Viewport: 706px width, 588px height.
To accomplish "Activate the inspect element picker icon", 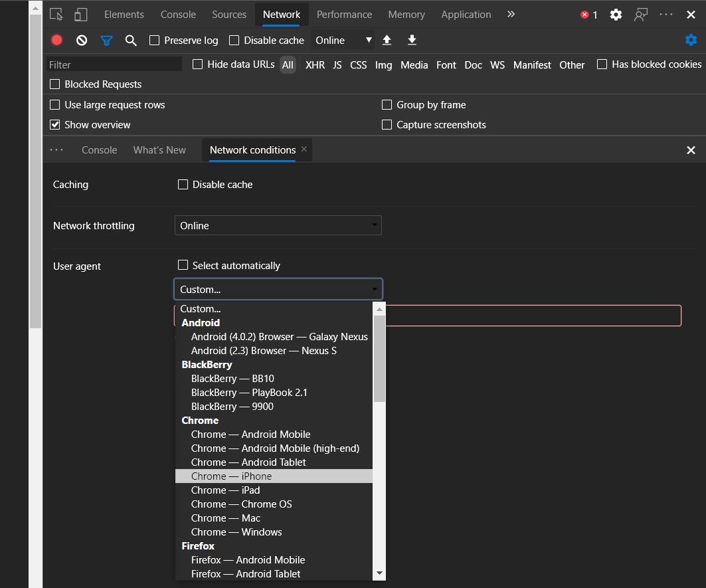I will point(56,15).
